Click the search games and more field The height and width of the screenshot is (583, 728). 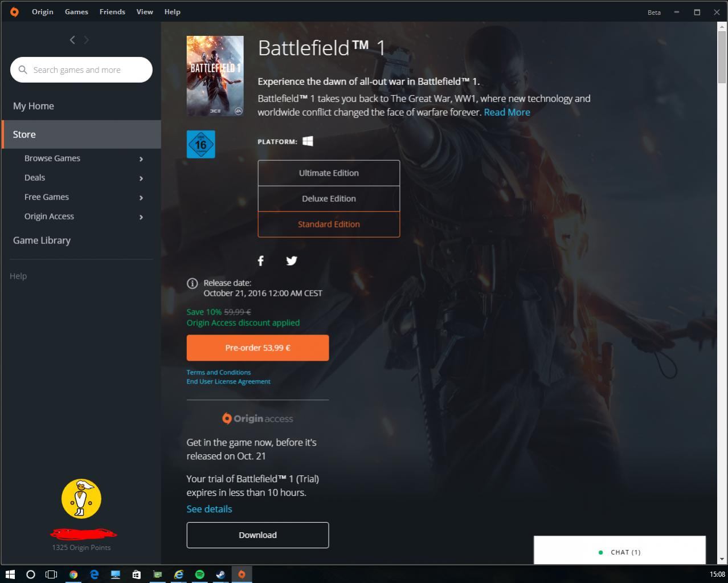point(81,70)
